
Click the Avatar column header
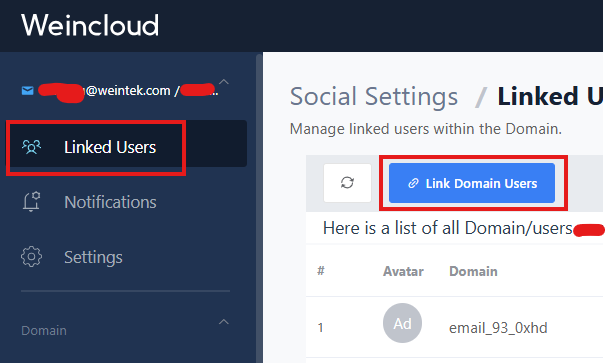(x=403, y=271)
